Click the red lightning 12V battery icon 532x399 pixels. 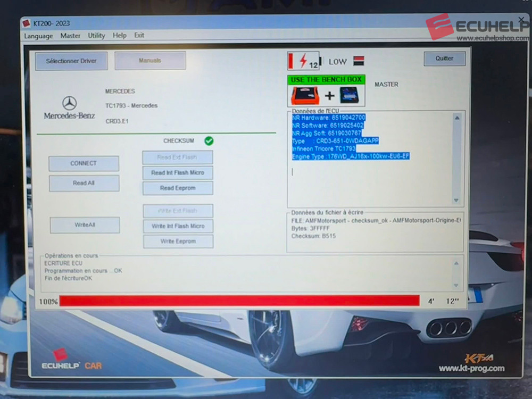click(304, 61)
